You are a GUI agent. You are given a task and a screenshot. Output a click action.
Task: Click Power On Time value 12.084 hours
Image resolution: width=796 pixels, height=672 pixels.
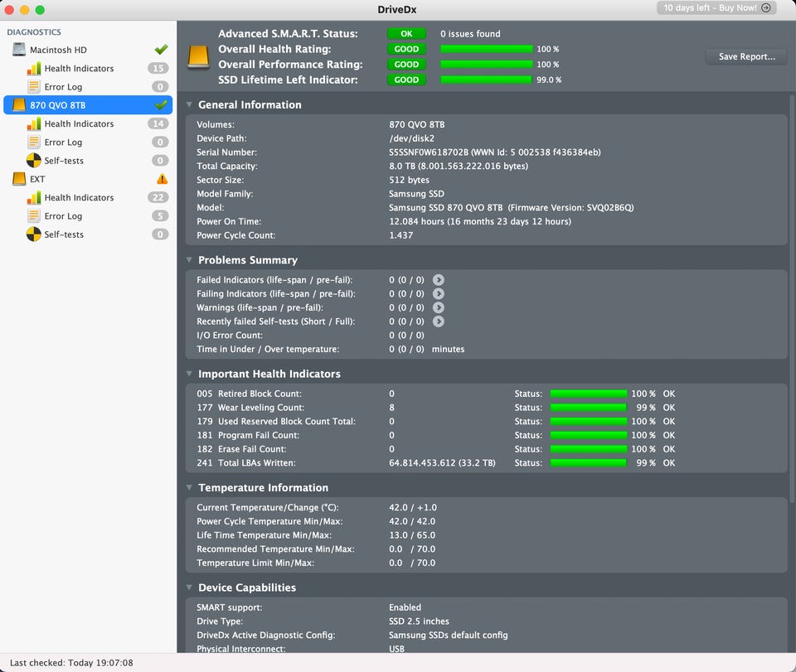click(480, 221)
